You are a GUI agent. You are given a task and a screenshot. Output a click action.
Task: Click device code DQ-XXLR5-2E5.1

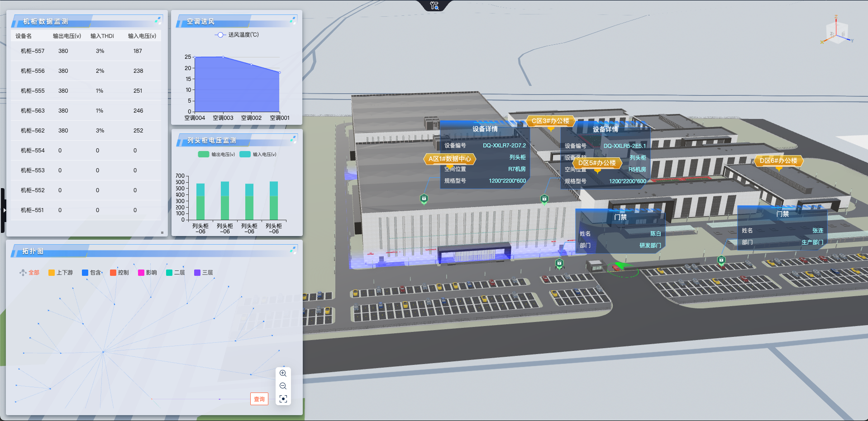625,146
